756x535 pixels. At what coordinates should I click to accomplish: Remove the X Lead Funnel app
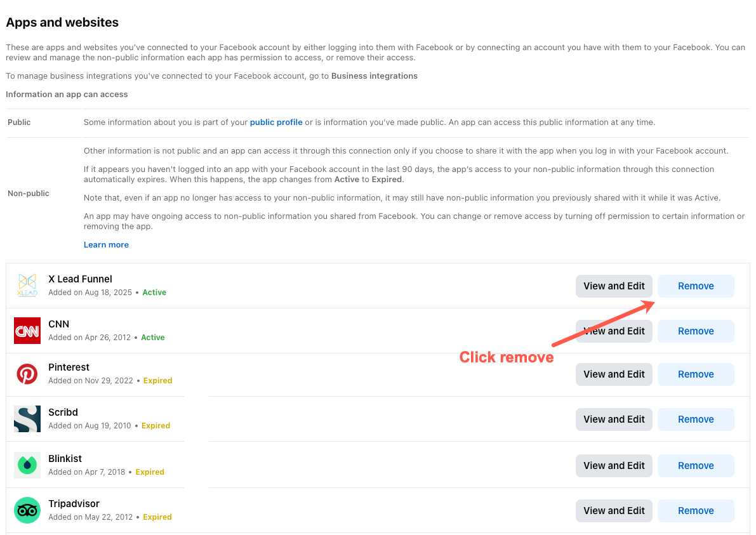click(696, 286)
